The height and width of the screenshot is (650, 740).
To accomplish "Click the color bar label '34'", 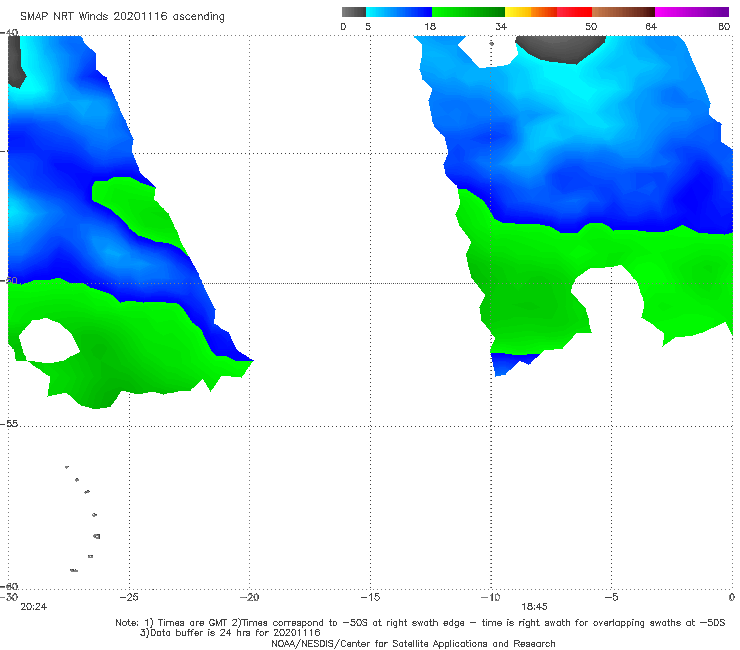I will [x=501, y=27].
